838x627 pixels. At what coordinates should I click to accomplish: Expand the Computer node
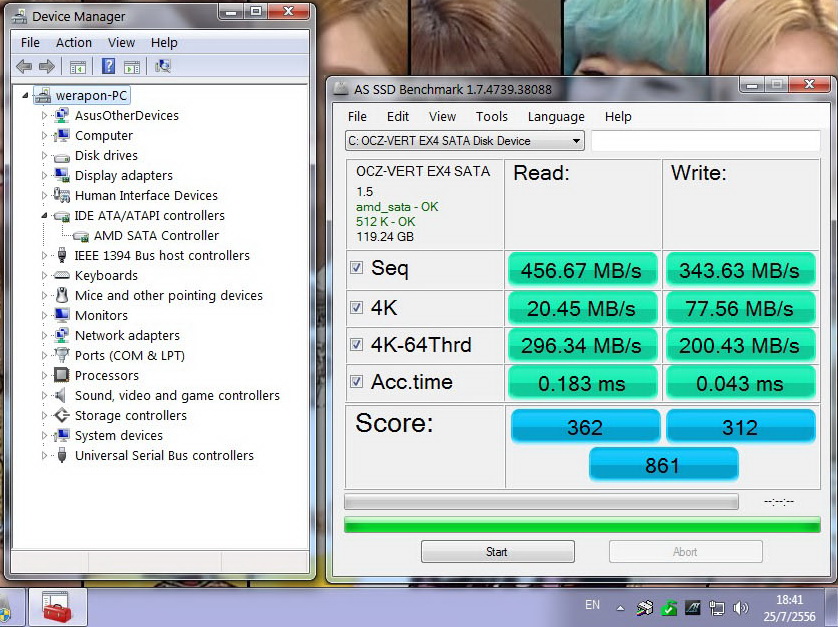click(x=44, y=136)
